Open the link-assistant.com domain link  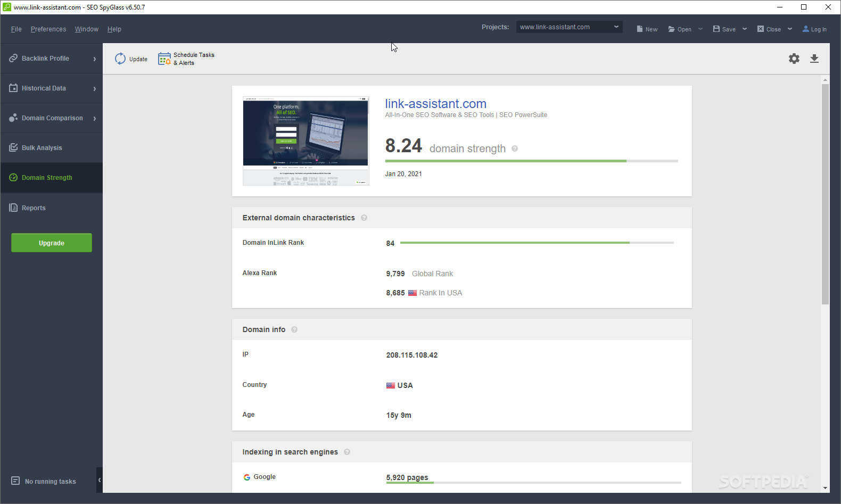click(x=436, y=104)
